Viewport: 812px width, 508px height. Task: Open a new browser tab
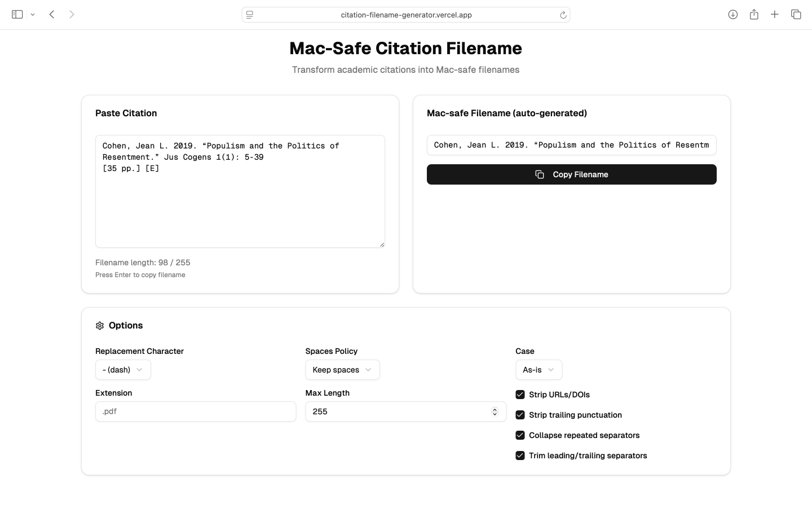click(x=775, y=14)
